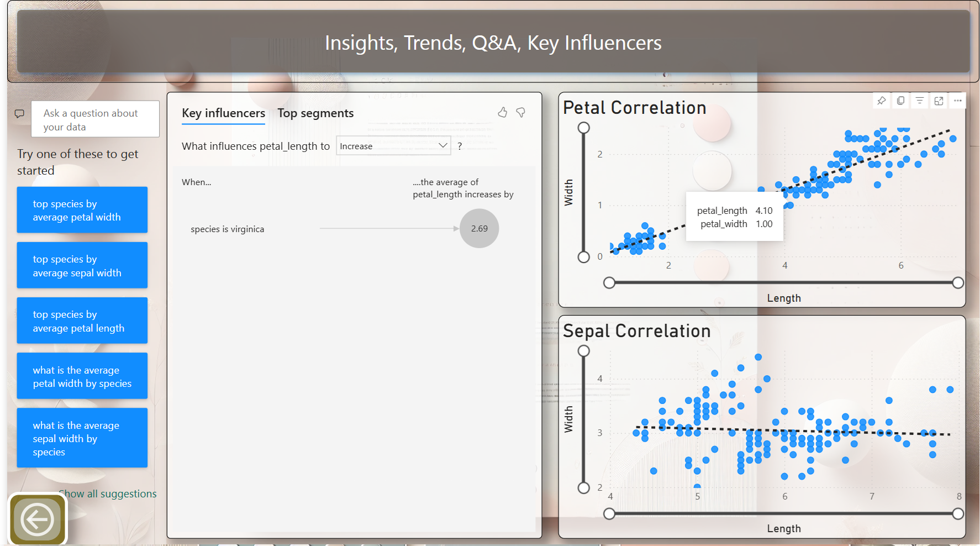Select top species by average sepal width

point(82,265)
